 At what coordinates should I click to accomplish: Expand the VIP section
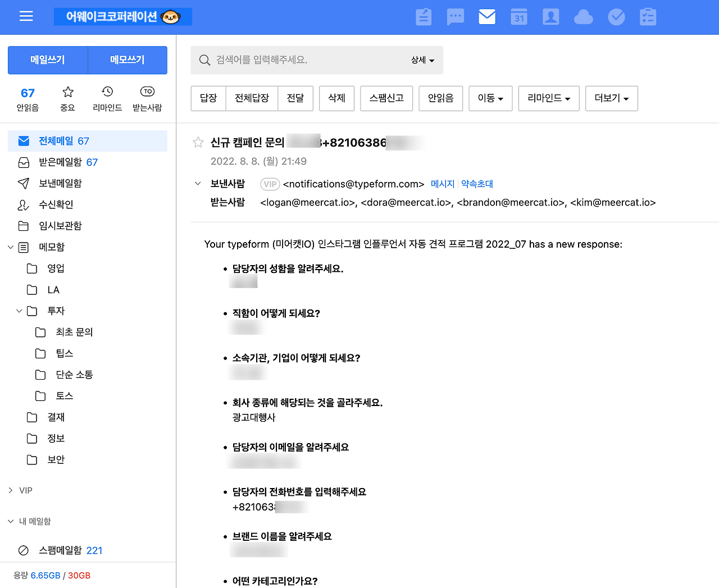[x=11, y=490]
